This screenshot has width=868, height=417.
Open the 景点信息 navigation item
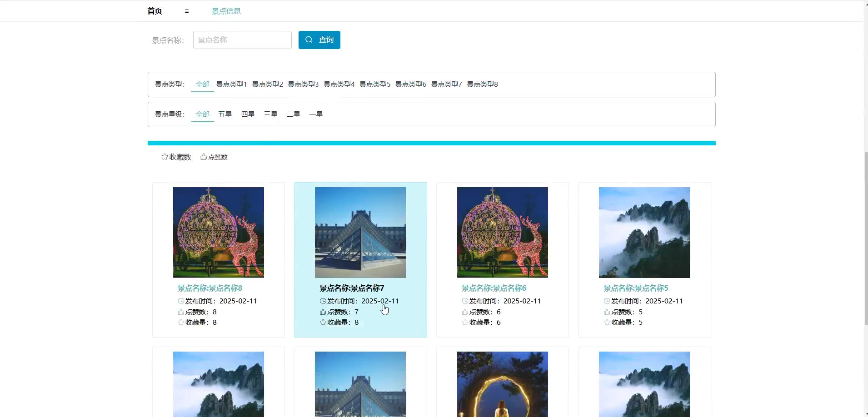[x=226, y=11]
